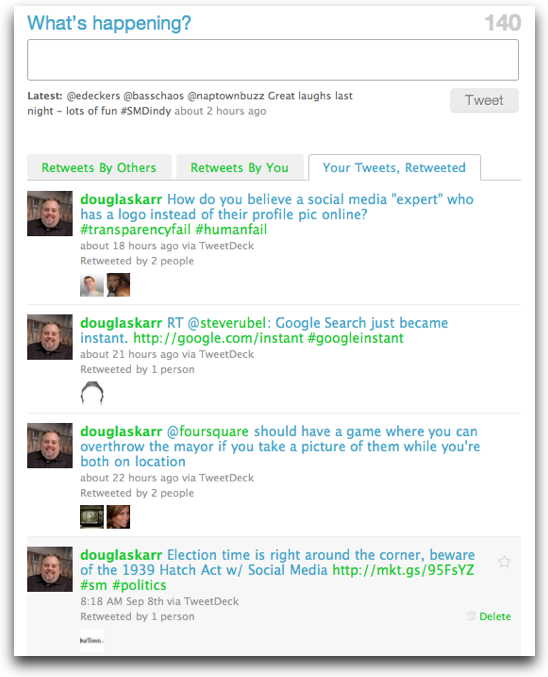The height and width of the screenshot is (677, 548).
Task: Click 'Retweeted by 1 person' under Google Search tweet
Action: tap(137, 369)
